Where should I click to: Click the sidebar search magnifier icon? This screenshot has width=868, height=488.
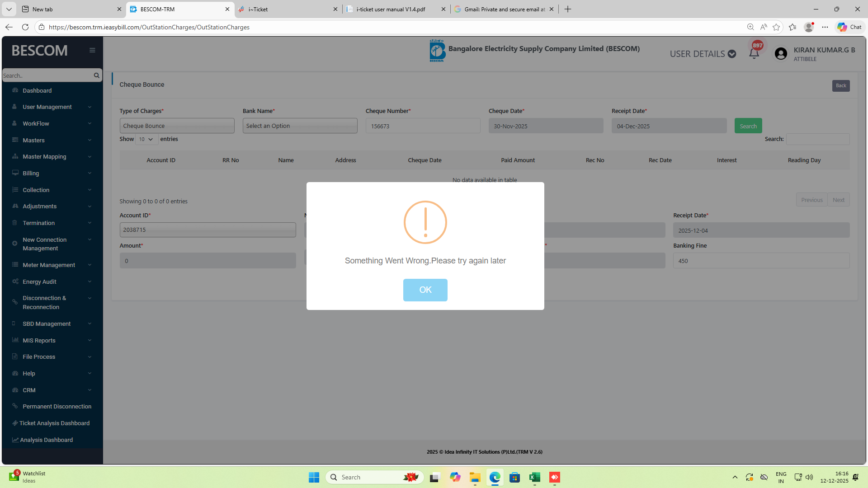tap(96, 75)
